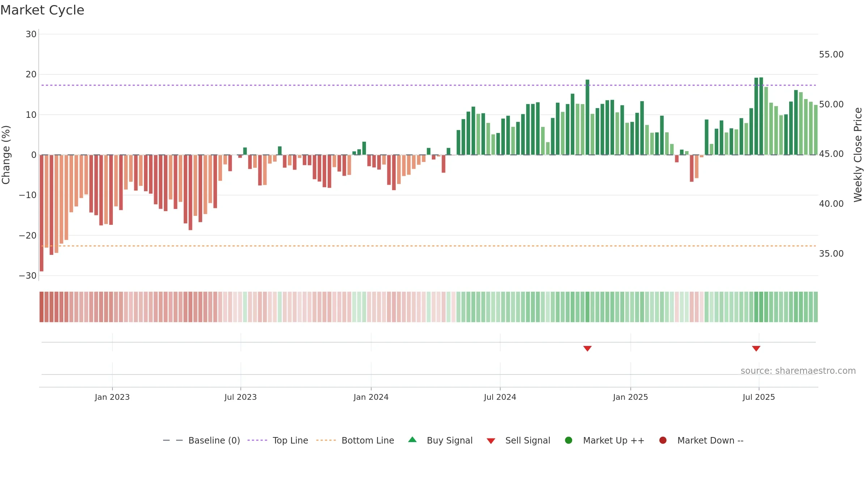Click the Market Up ++ green circle icon
The height and width of the screenshot is (488, 868).
click(569, 440)
